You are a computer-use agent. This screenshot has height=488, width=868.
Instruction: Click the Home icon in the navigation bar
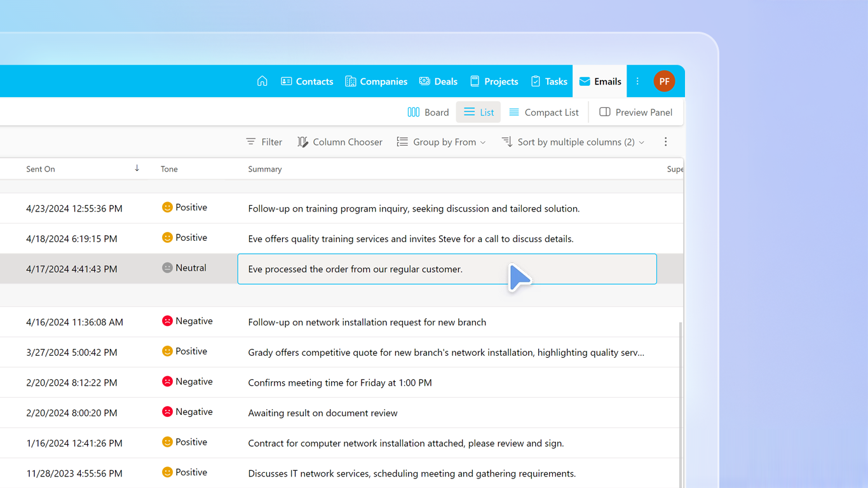[x=262, y=81]
